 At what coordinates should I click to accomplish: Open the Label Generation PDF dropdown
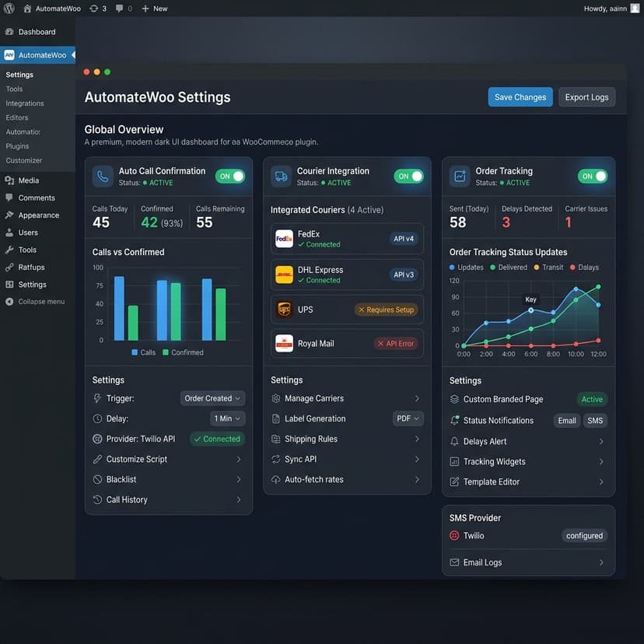(408, 418)
